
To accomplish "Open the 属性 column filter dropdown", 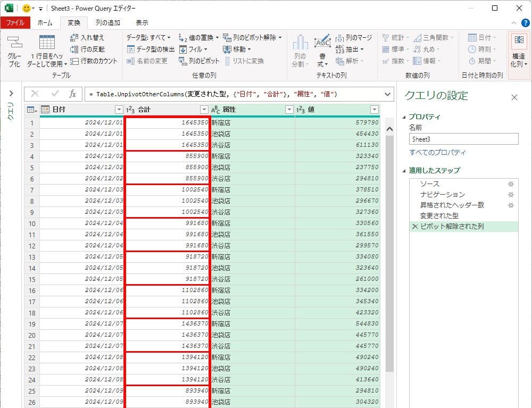I will (289, 110).
